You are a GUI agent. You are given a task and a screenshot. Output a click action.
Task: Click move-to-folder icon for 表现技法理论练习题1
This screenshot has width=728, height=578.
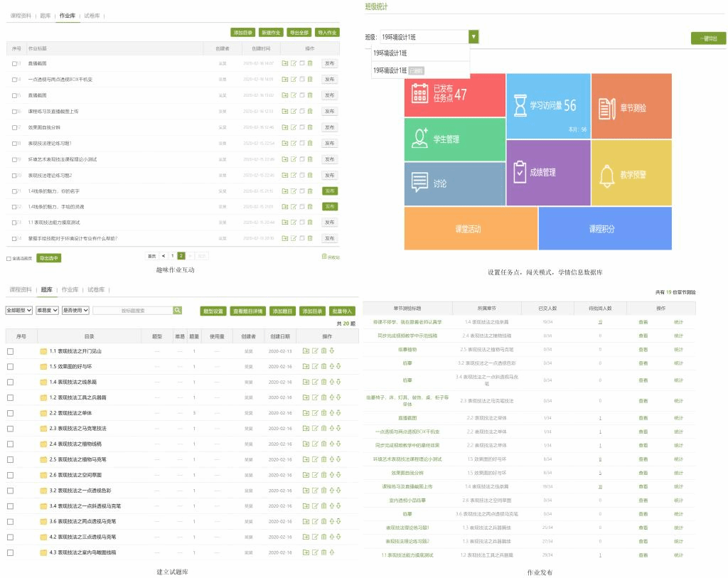click(x=284, y=143)
